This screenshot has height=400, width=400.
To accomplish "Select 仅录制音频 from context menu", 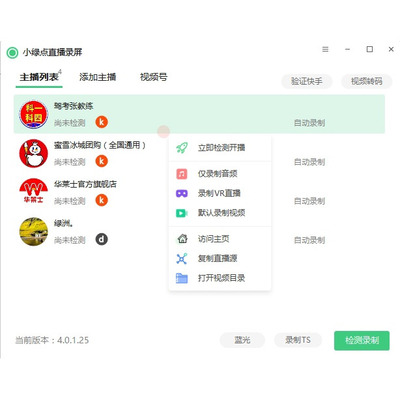I will pos(220,174).
